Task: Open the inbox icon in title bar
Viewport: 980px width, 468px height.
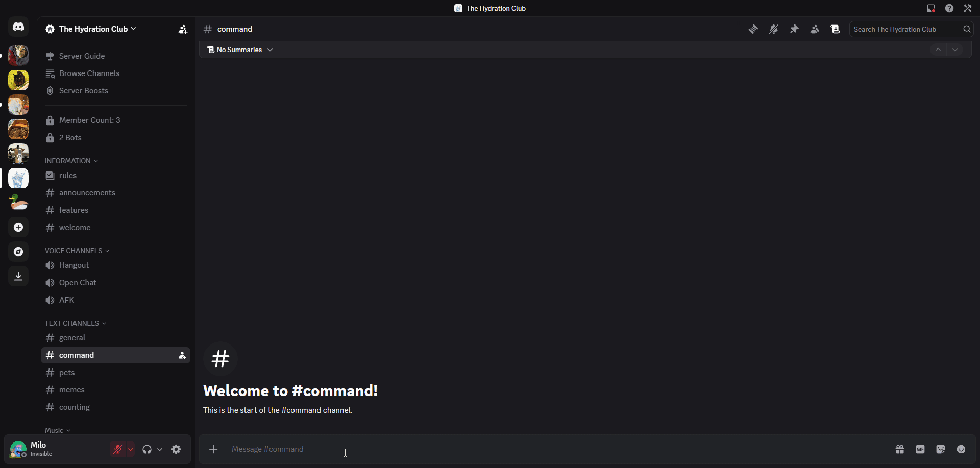Action: [931, 8]
